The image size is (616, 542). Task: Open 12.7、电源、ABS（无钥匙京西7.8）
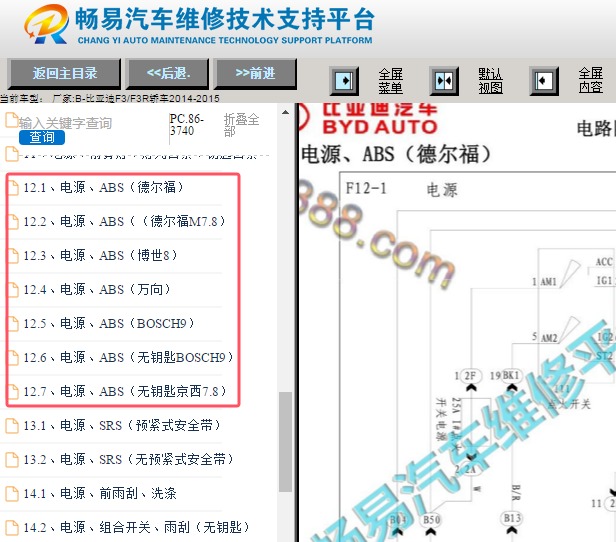(125, 391)
